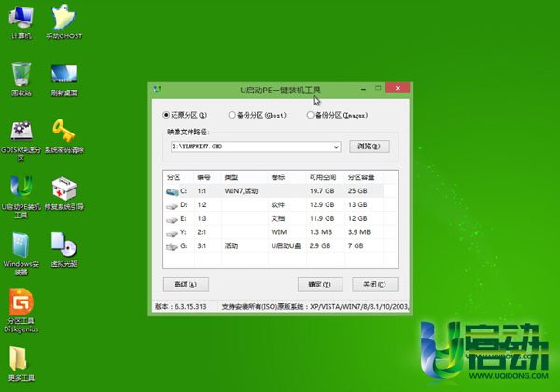560x392 pixels.
Task: Select the WIM volume label cell
Action: pyautogui.click(x=279, y=232)
